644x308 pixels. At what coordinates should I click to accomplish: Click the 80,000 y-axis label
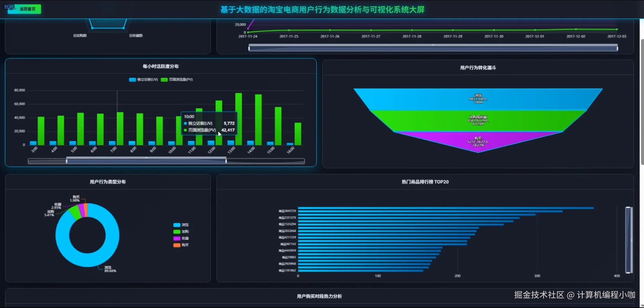pos(20,90)
